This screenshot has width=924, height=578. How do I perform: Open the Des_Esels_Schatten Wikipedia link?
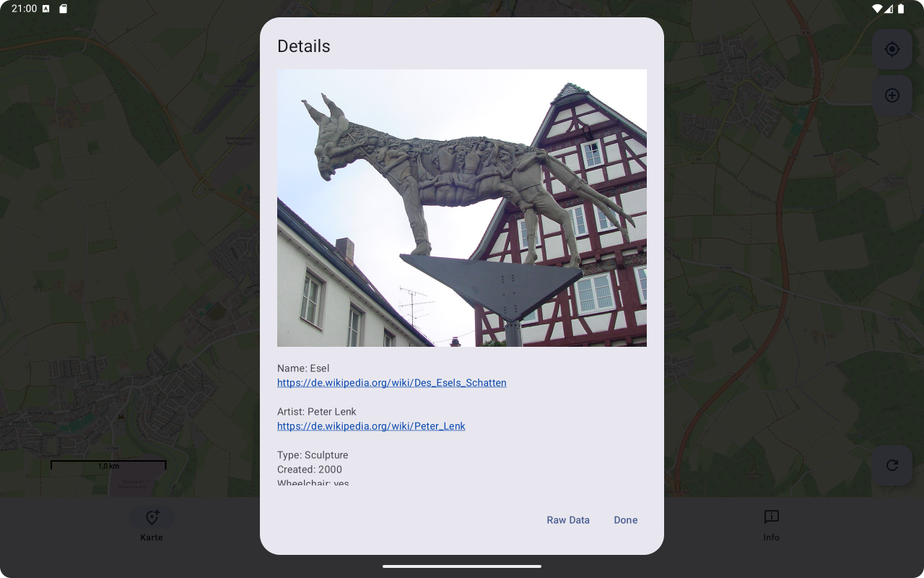pyautogui.click(x=392, y=383)
